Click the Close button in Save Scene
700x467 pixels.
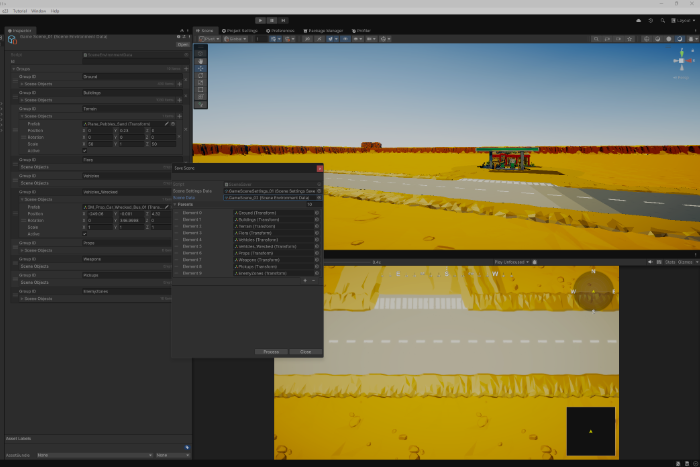point(305,352)
